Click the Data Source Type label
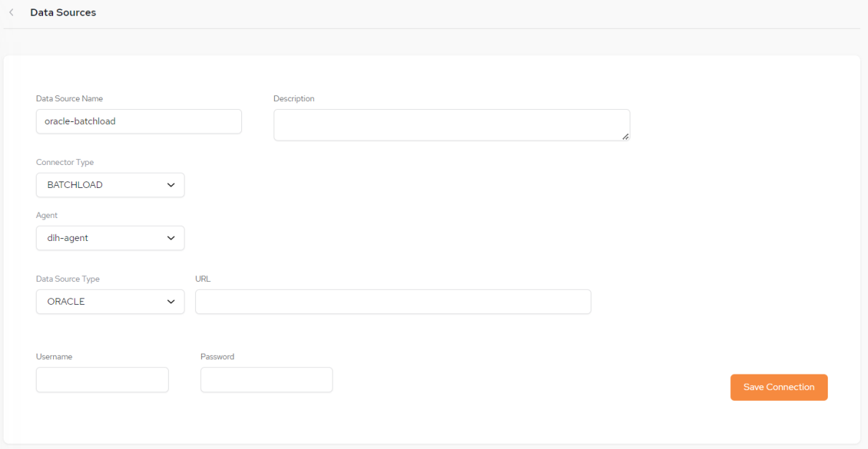Viewport: 868px width, 449px height. pos(67,279)
